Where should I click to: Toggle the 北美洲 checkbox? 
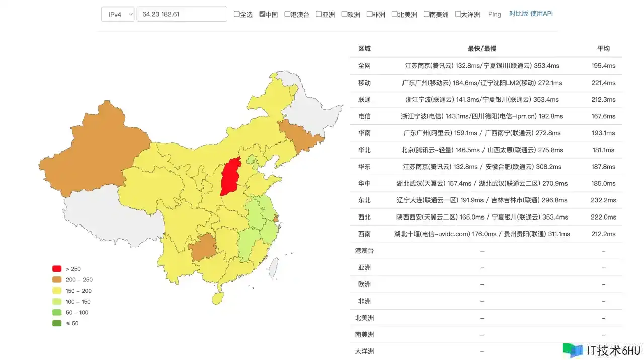(x=395, y=14)
